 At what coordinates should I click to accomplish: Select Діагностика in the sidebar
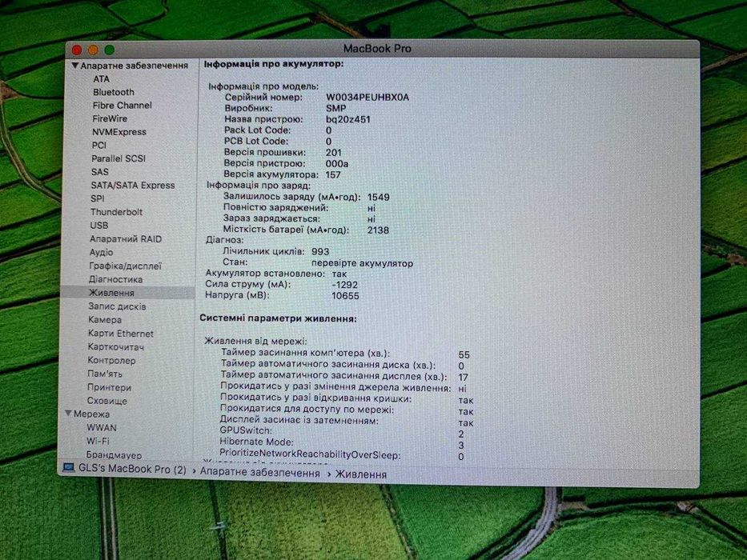115,279
